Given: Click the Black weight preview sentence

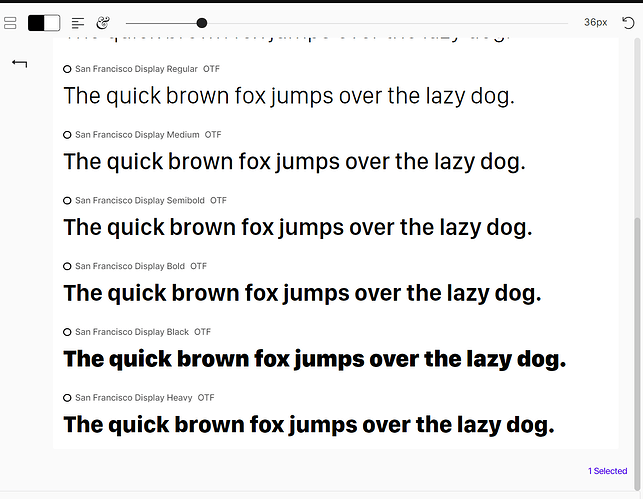Looking at the screenshot, I should coord(315,360).
